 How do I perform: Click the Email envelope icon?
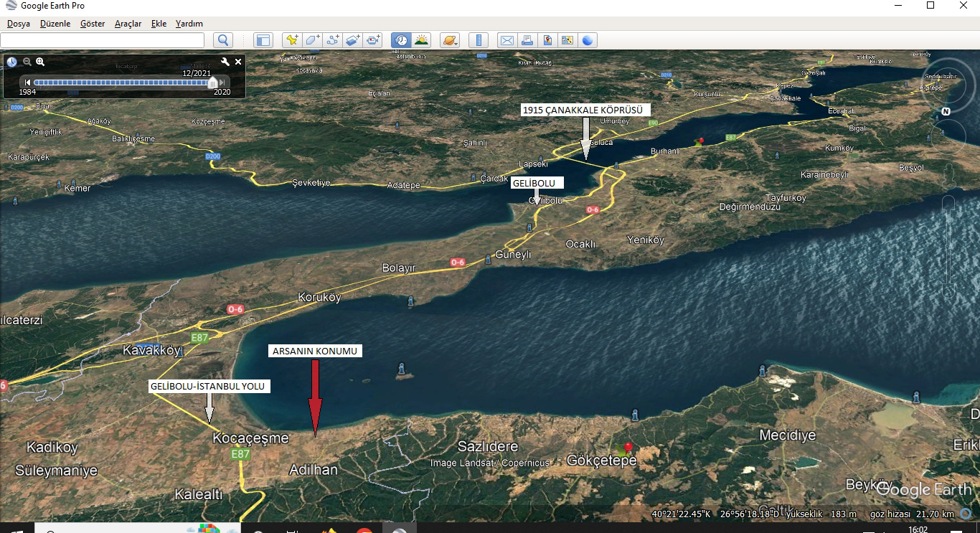(x=507, y=40)
